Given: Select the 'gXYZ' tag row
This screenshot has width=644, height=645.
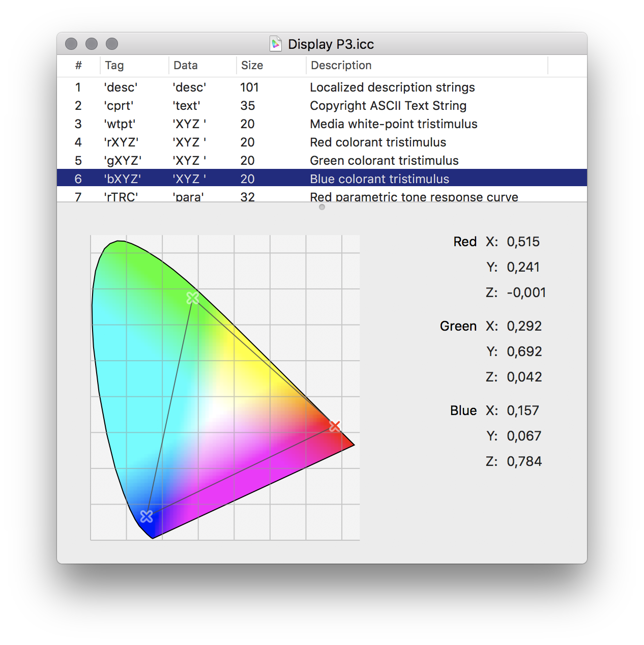Looking at the screenshot, I should 322,161.
